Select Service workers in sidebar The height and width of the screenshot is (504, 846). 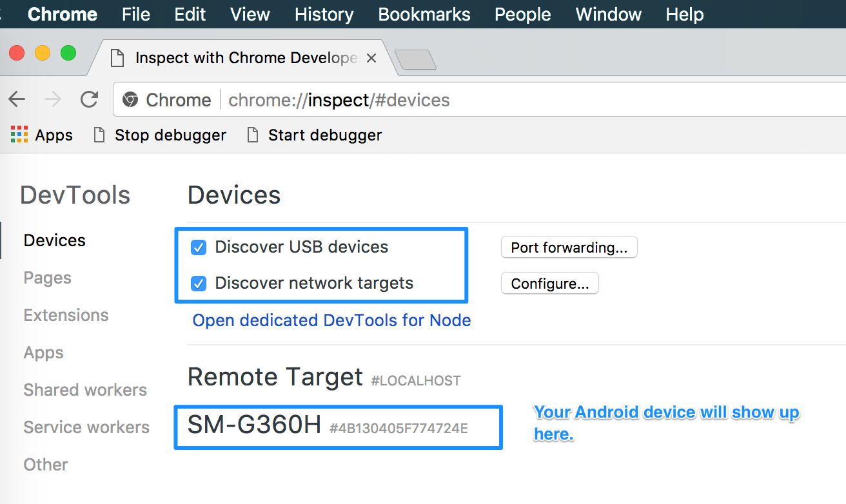click(86, 427)
